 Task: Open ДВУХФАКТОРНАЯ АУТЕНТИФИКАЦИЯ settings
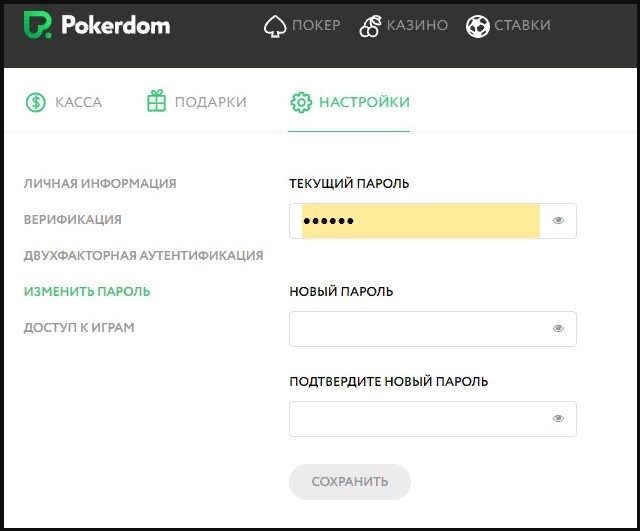(143, 256)
